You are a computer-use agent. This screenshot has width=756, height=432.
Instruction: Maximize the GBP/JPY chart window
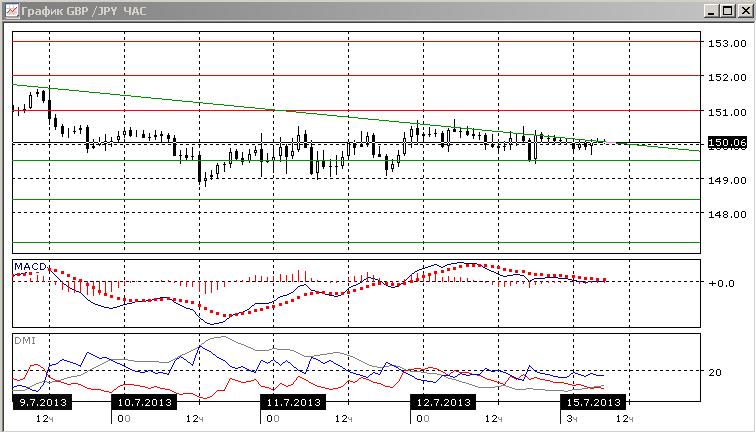coord(728,11)
